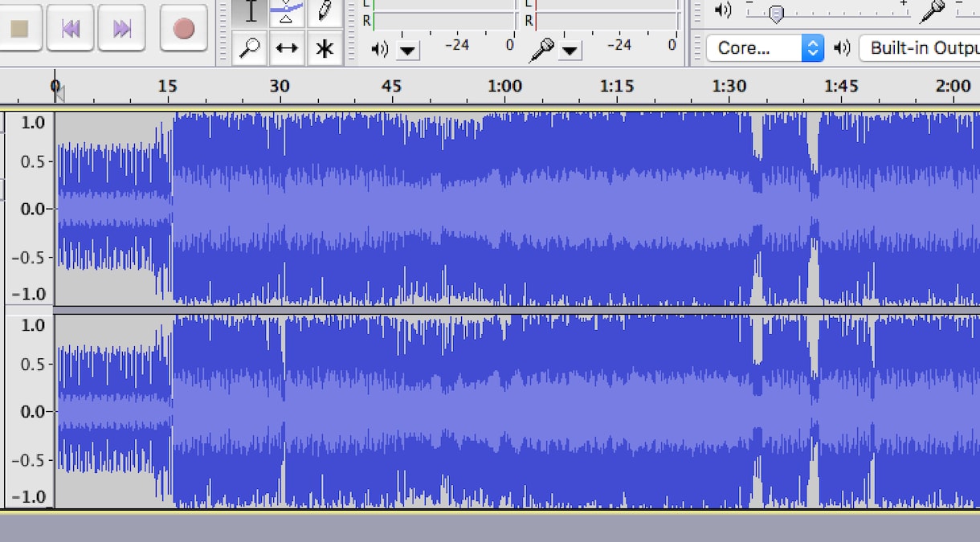Image resolution: width=980 pixels, height=542 pixels.
Task: Open the playback meter dropdown arrow
Action: click(408, 51)
